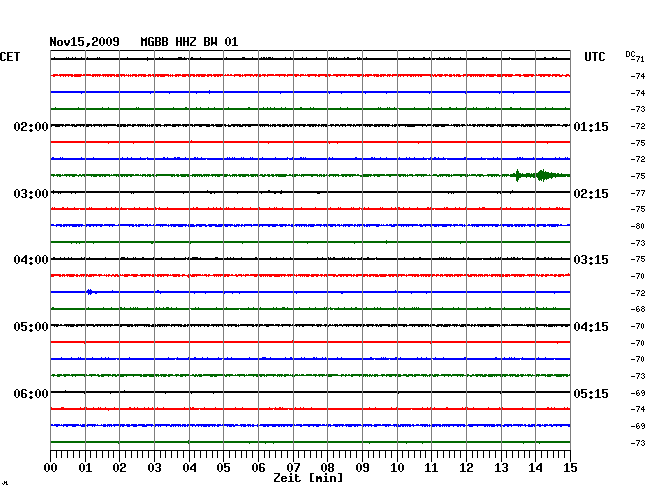
Task: Click minute axis label 07
Action: click(x=293, y=468)
